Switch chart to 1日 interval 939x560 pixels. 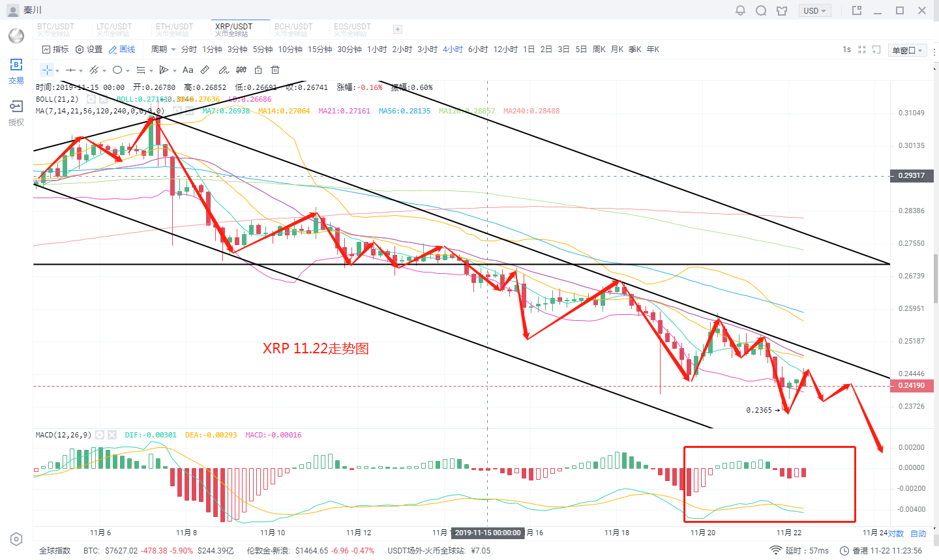pos(529,50)
